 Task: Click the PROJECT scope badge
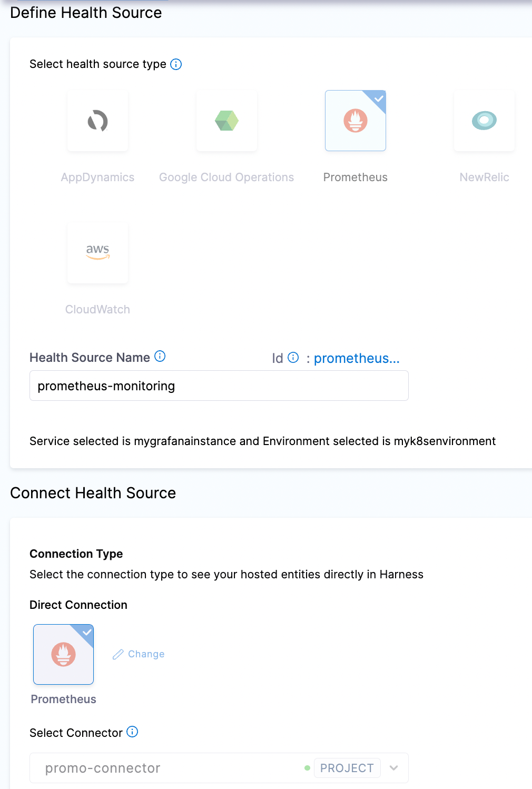tap(347, 768)
